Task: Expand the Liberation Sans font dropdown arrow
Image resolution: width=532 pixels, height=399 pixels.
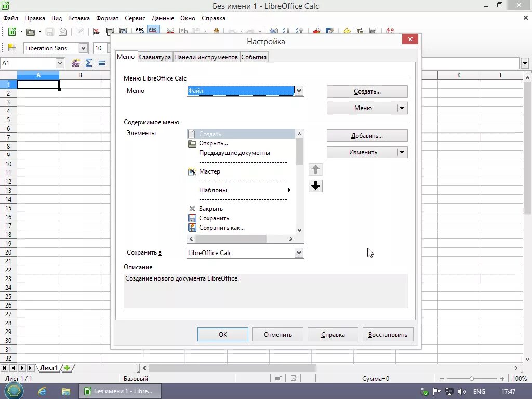Action: 84,48
